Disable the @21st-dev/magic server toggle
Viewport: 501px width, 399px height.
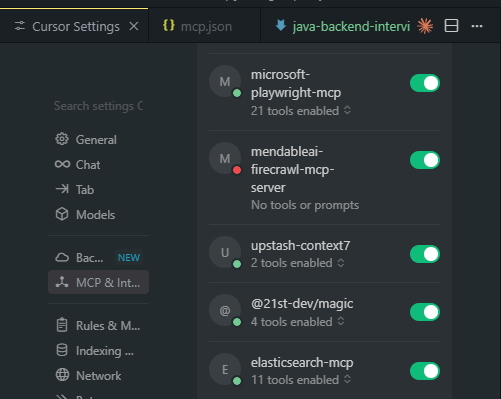[x=425, y=312]
